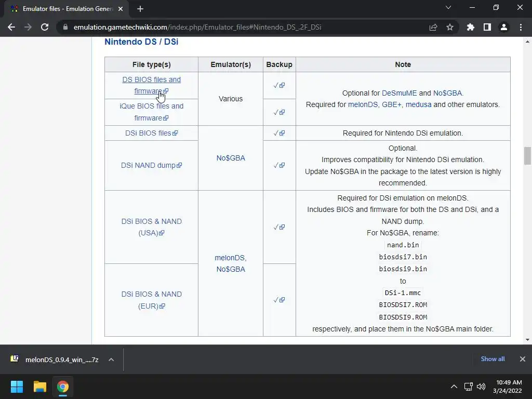Open No$GBA link below melonDS in Emulator(s) column
The width and height of the screenshot is (532, 399).
231,269
